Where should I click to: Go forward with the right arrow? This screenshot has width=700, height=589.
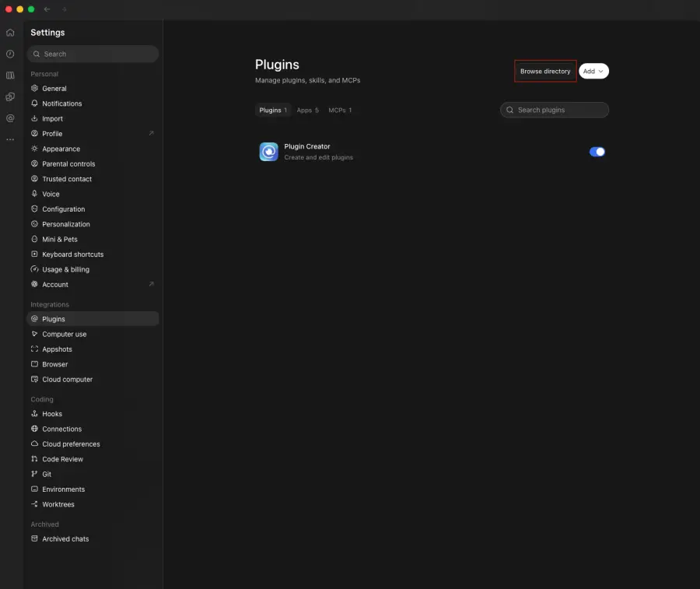pyautogui.click(x=65, y=9)
